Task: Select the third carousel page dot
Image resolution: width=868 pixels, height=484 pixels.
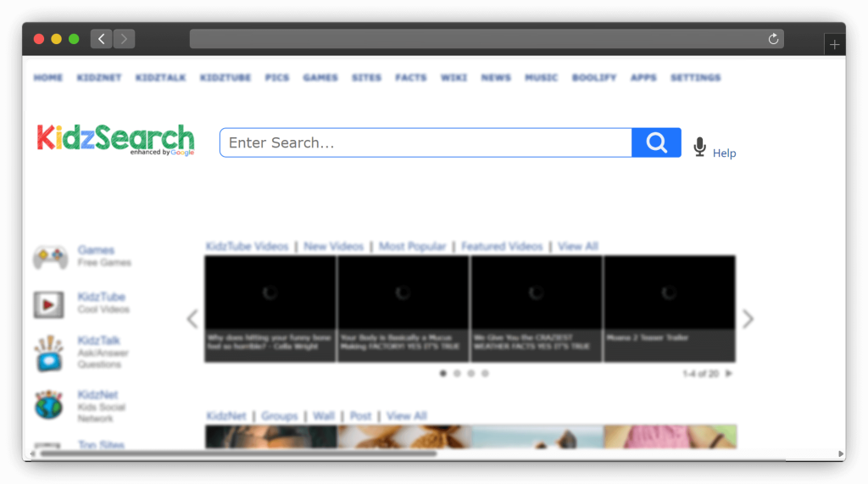Action: coord(471,373)
